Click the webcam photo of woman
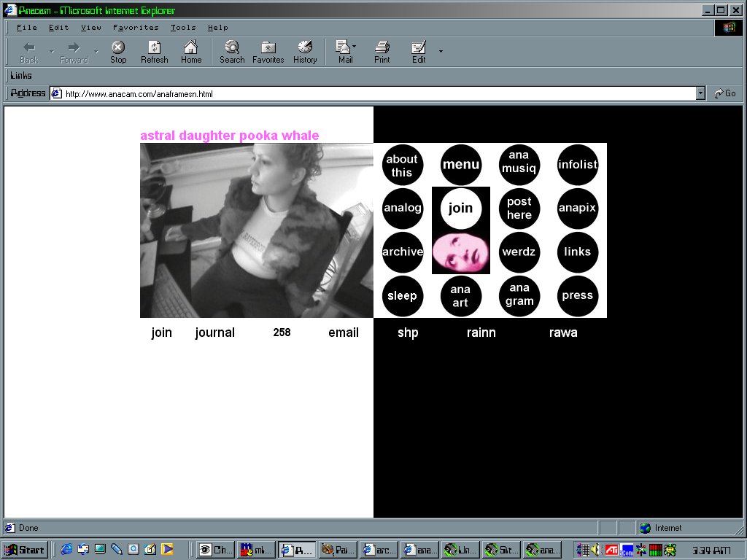747x560 pixels. (256, 230)
